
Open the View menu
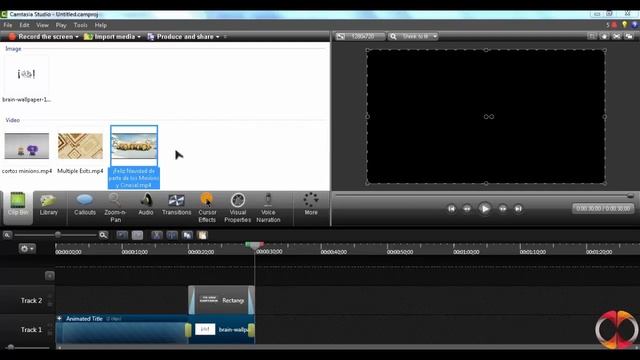click(x=42, y=25)
